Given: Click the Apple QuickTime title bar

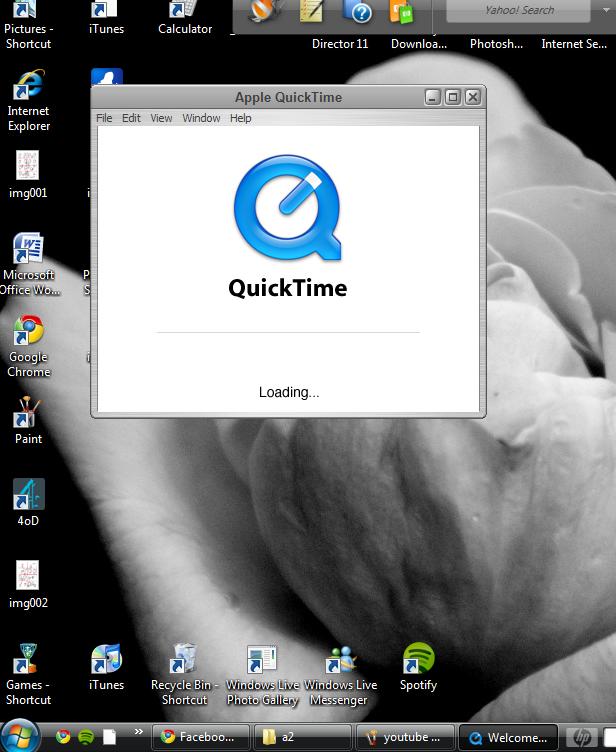Looking at the screenshot, I should point(288,97).
